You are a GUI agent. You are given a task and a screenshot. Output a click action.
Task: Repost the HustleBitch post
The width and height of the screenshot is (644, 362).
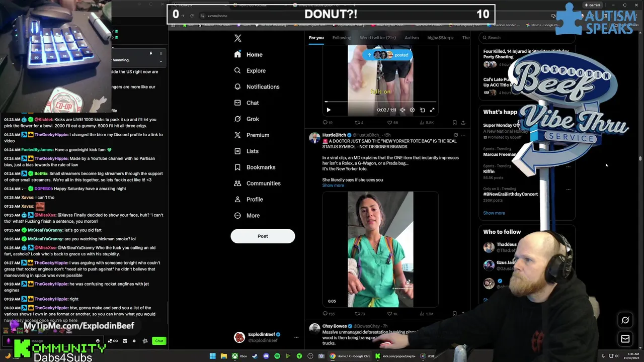360,314
